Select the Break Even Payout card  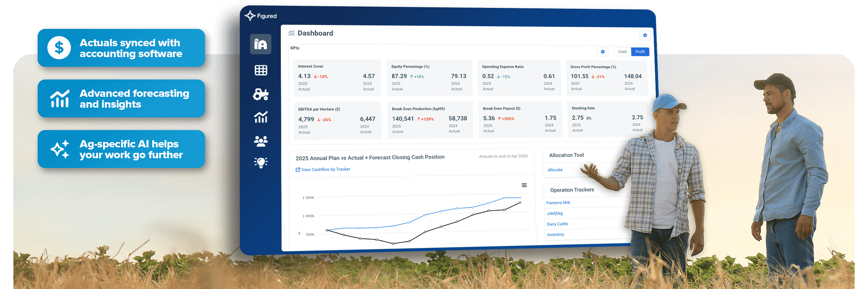point(520,119)
